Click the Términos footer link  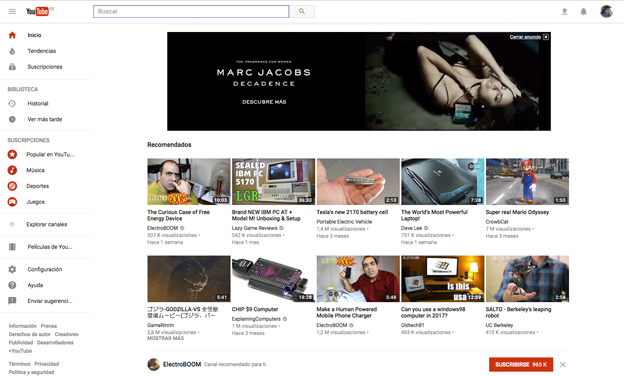pyautogui.click(x=20, y=364)
